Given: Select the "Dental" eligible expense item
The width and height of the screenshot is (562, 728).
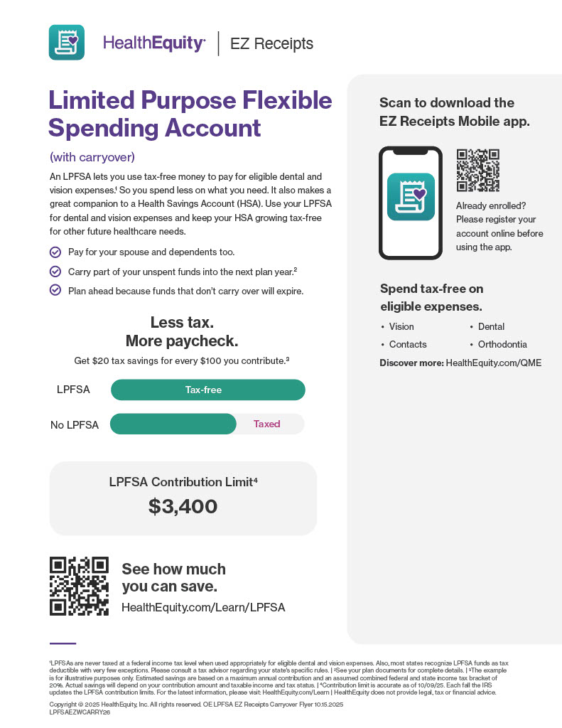Looking at the screenshot, I should (x=491, y=327).
